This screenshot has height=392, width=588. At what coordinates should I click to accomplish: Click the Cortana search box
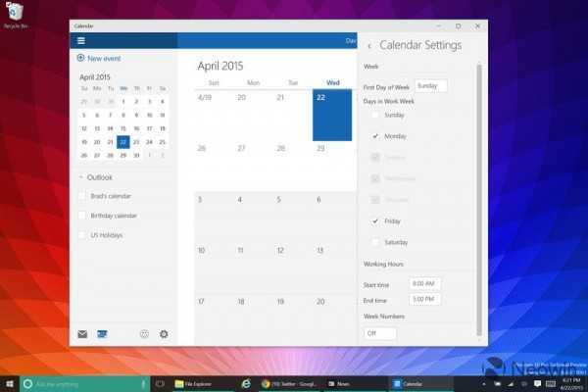point(84,384)
